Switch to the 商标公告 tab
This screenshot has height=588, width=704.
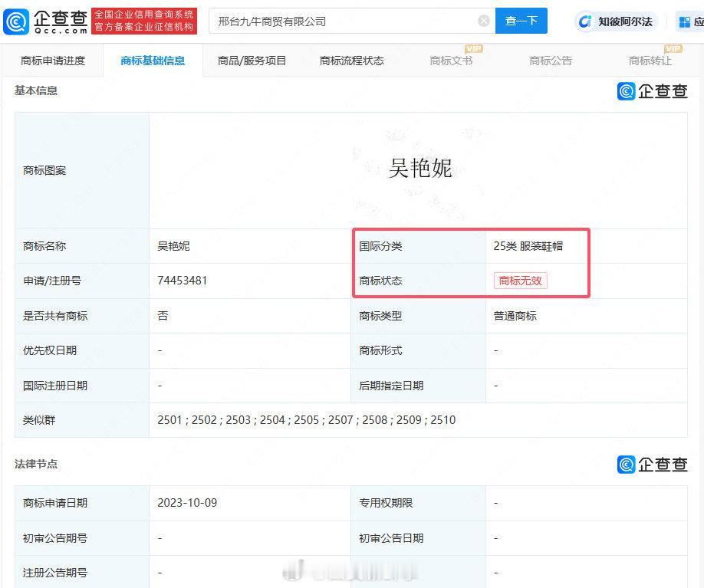click(551, 61)
